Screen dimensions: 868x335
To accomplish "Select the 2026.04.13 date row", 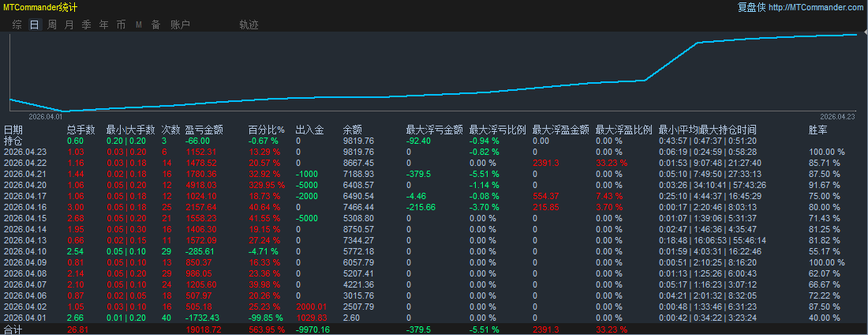I will [x=25, y=240].
